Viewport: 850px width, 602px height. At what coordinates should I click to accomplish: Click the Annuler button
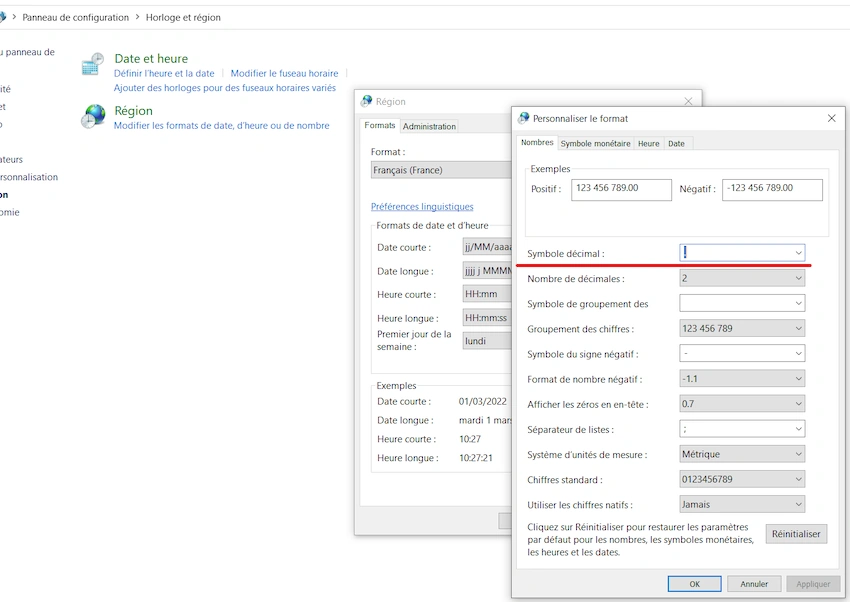point(754,584)
